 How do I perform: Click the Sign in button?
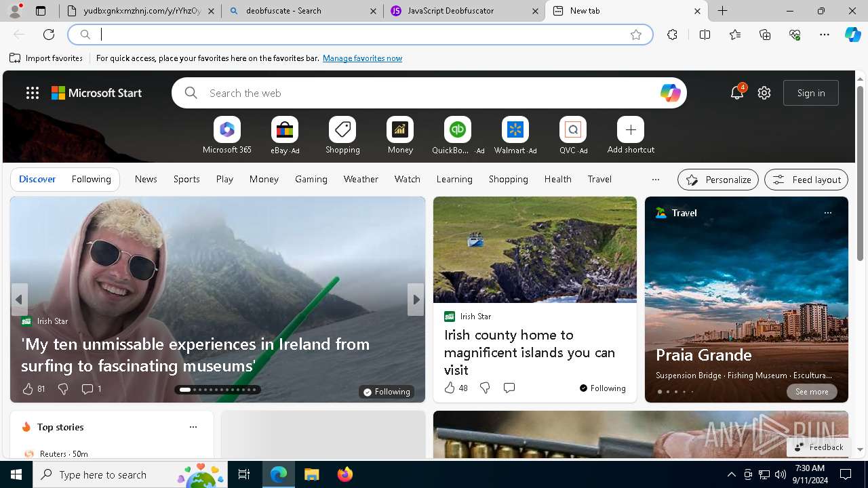(x=811, y=93)
